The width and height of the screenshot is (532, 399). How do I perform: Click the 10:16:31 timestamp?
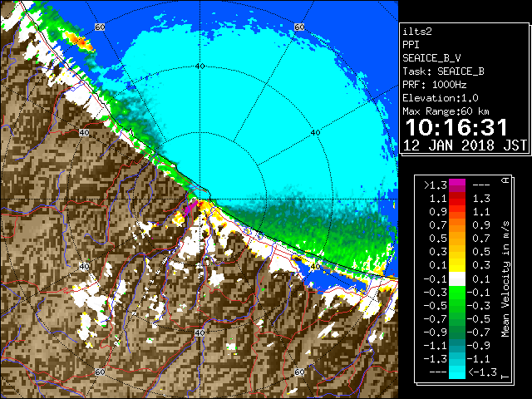[456, 127]
